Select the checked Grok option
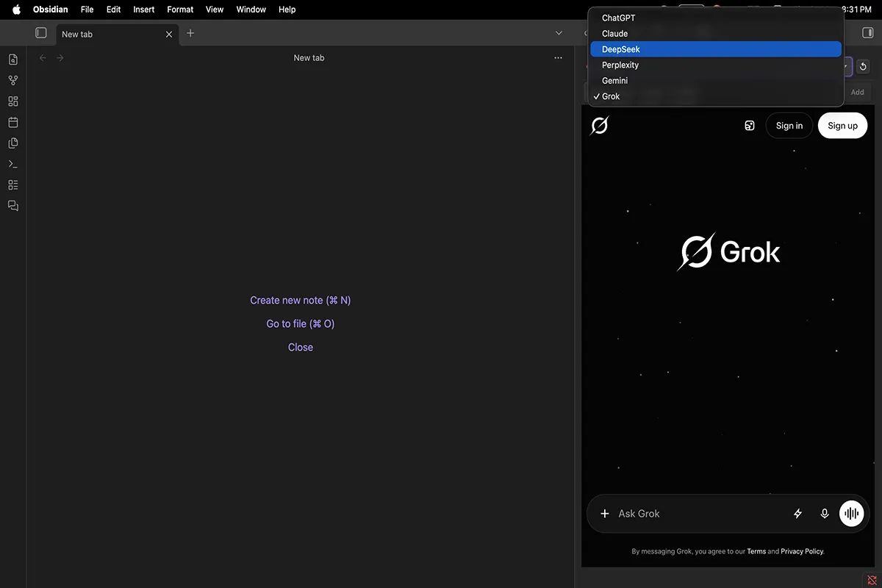This screenshot has width=882, height=588. tap(716, 96)
